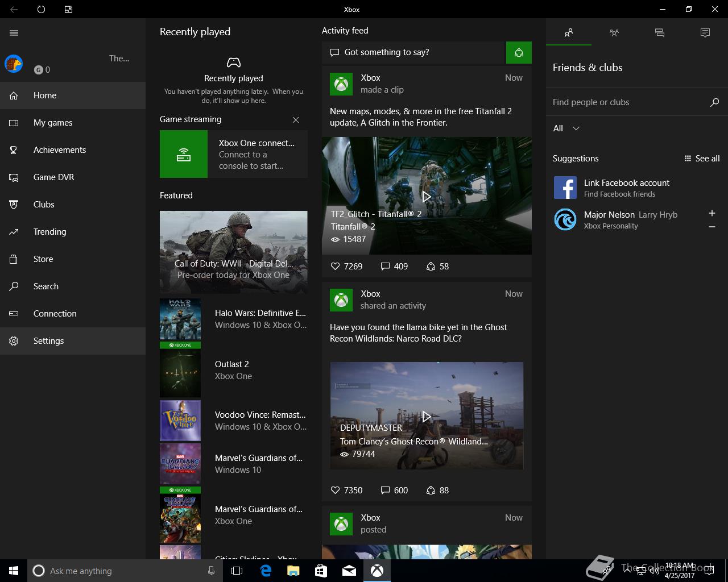Open Xbox profile on 'shared an activity' post
The image size is (728, 582).
341,300
